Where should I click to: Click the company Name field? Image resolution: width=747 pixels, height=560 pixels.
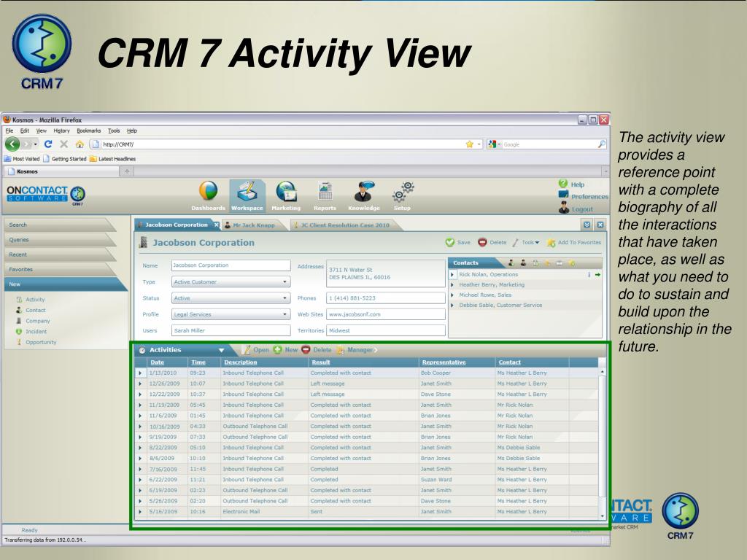pos(231,265)
